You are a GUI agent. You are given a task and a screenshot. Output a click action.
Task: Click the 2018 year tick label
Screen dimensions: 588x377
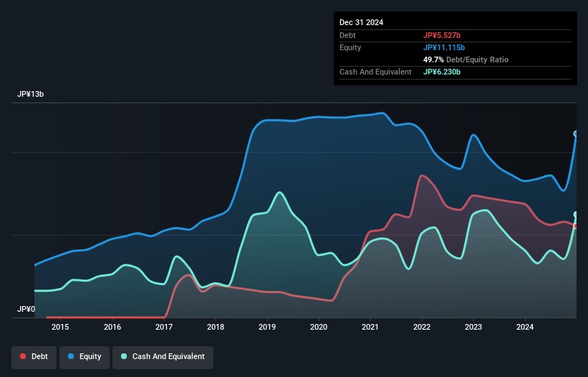pyautogui.click(x=216, y=328)
